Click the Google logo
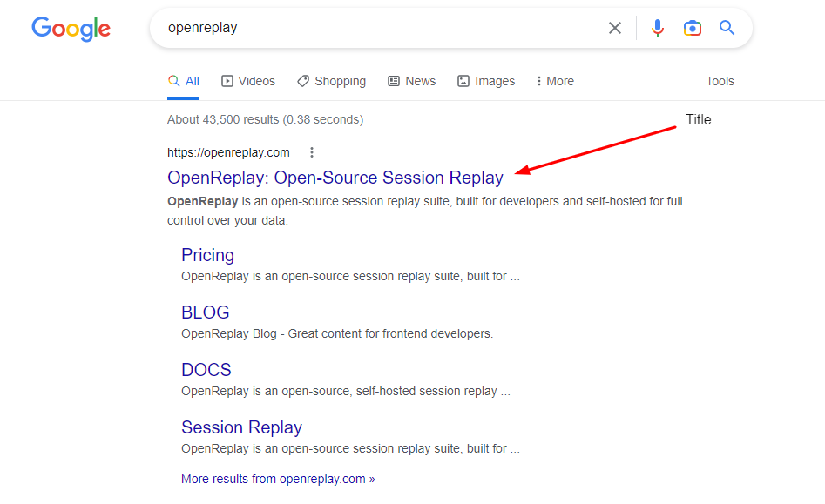The width and height of the screenshot is (825, 504). coord(71,29)
